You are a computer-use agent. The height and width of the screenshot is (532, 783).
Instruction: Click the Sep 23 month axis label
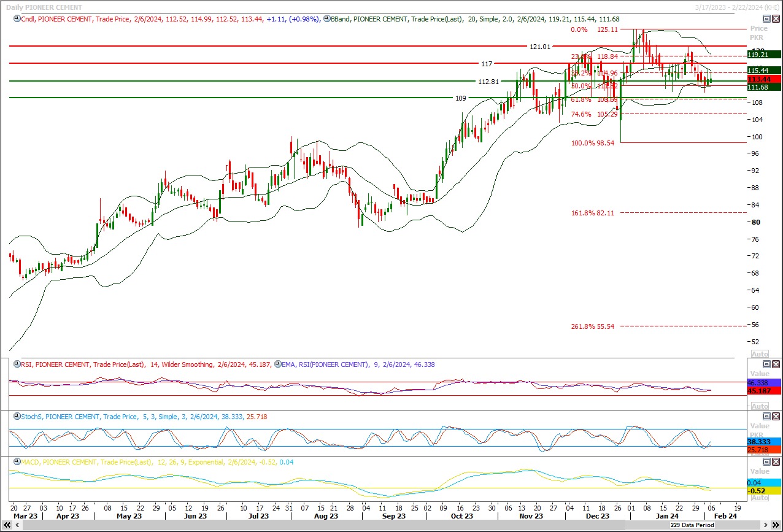coord(393,516)
